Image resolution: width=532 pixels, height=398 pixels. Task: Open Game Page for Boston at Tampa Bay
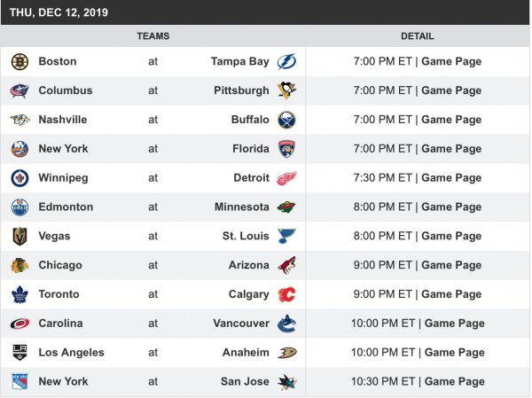tap(451, 61)
